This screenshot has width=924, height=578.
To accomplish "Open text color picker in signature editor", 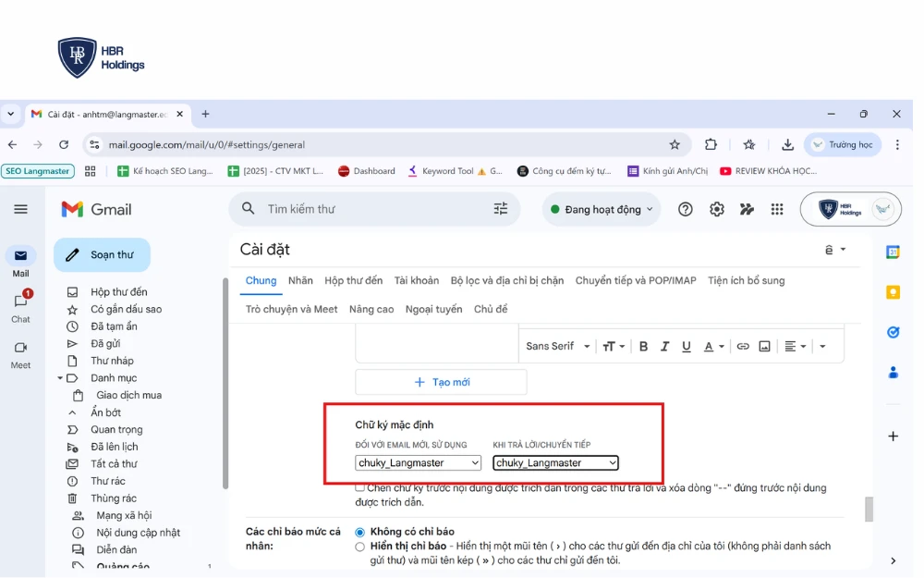I will [713, 346].
